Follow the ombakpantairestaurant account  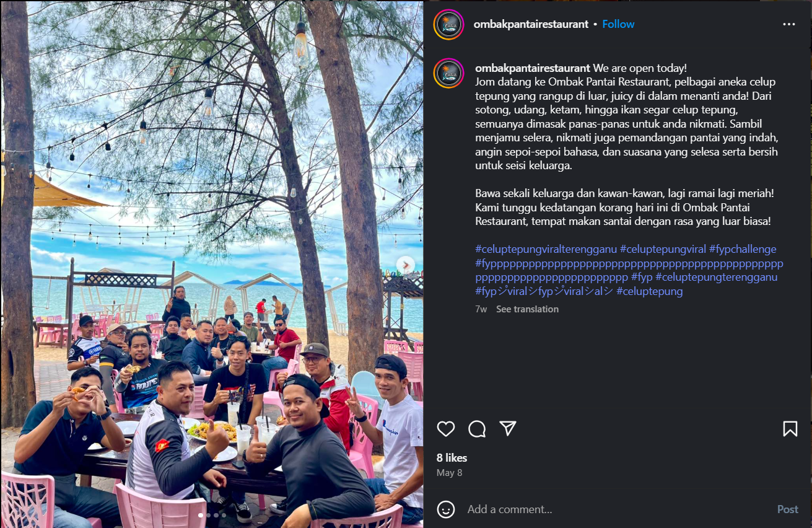pos(618,24)
